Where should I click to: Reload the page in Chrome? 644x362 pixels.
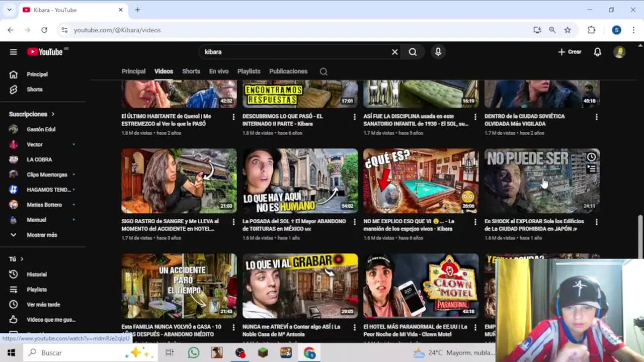44,30
